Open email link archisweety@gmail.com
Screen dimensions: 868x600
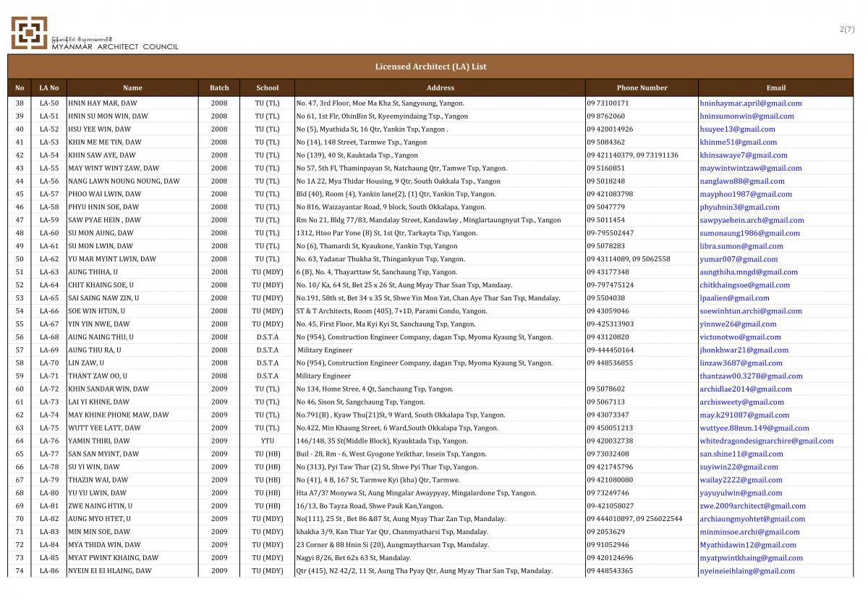[x=741, y=402]
